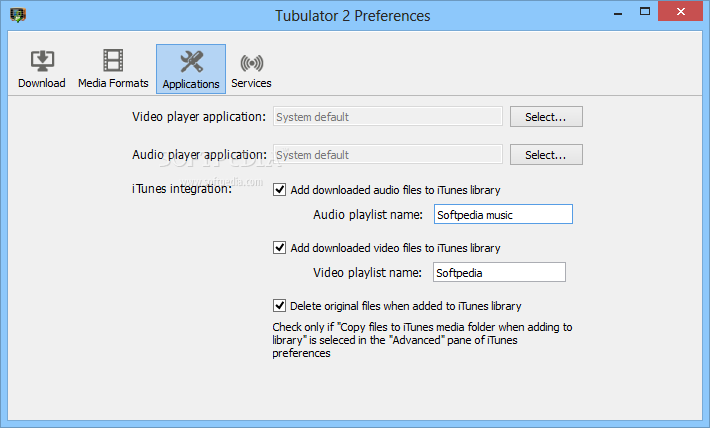
Task: Focus the Video playlist name field
Action: pos(499,272)
